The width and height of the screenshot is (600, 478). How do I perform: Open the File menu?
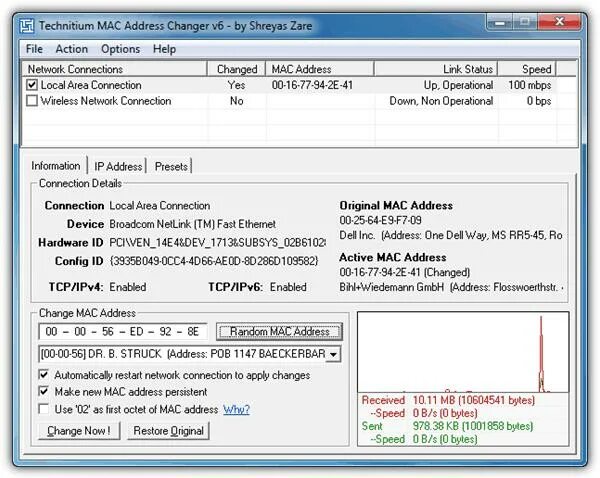coord(34,49)
